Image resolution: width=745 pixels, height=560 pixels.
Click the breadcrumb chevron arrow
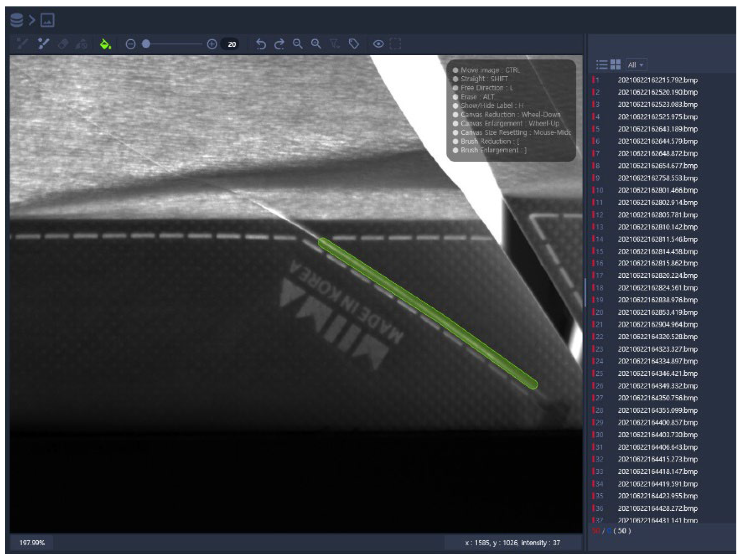point(32,20)
